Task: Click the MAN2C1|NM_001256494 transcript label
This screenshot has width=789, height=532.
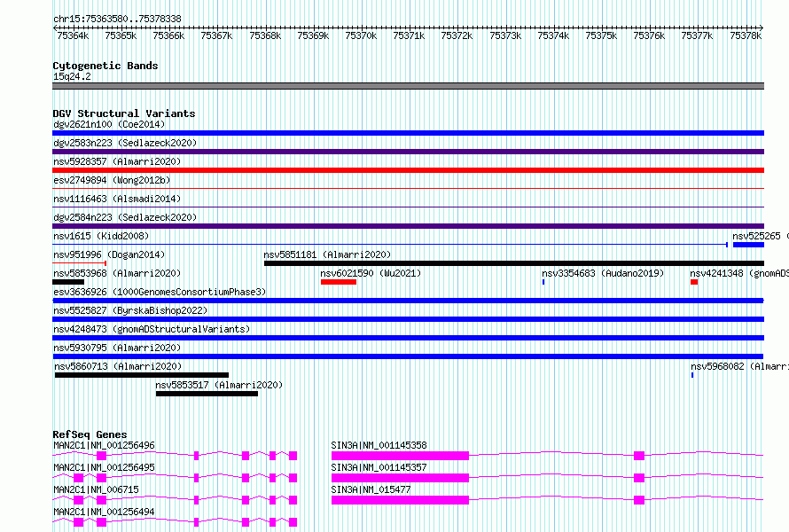Action: 104,512
